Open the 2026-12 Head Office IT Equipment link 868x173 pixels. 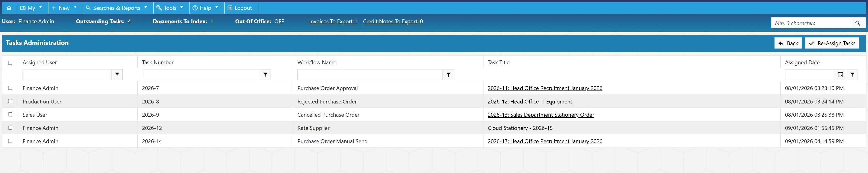pyautogui.click(x=530, y=102)
